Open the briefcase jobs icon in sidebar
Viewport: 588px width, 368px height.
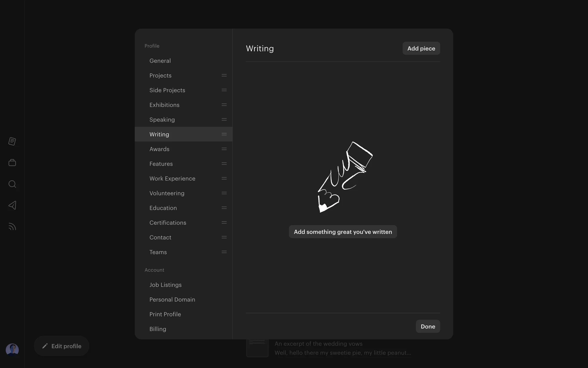coord(12,163)
